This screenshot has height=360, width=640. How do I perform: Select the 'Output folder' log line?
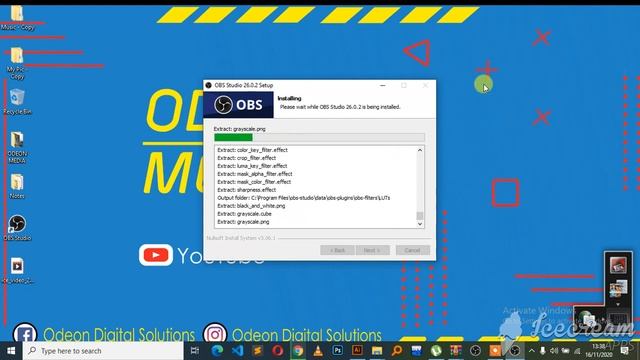click(304, 198)
